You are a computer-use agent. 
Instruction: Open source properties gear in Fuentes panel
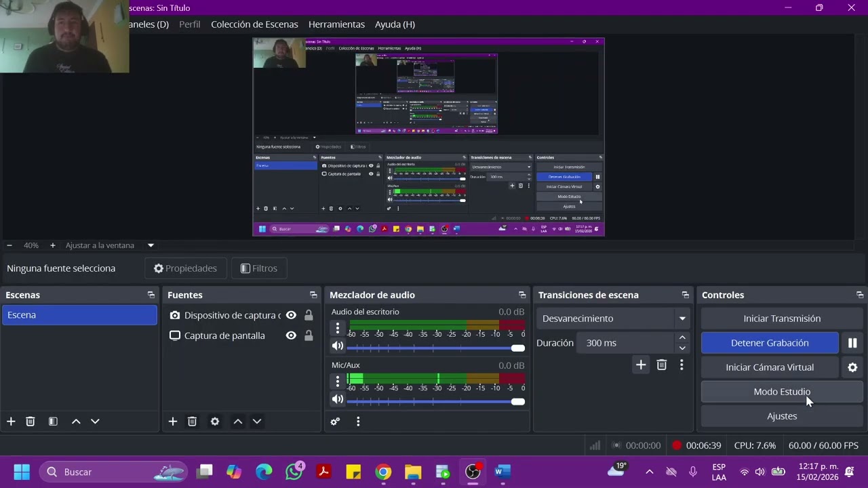tap(215, 422)
